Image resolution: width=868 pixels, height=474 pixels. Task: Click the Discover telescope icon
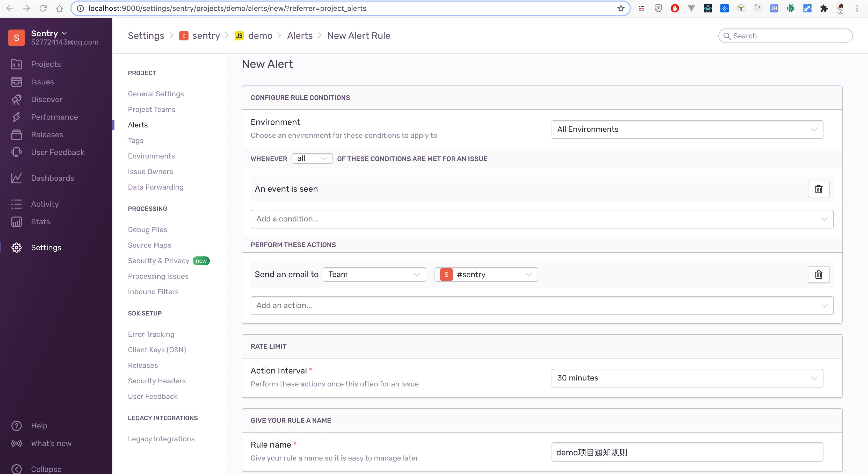pyautogui.click(x=17, y=99)
